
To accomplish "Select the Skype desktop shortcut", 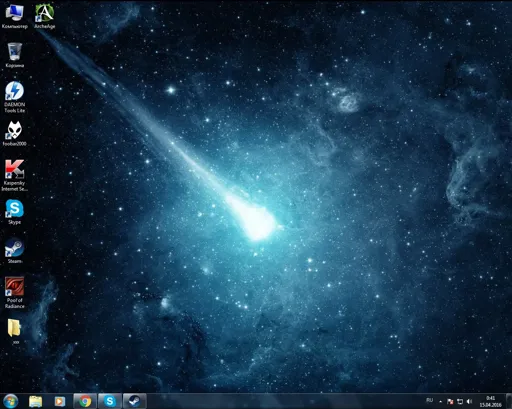I will pos(15,212).
